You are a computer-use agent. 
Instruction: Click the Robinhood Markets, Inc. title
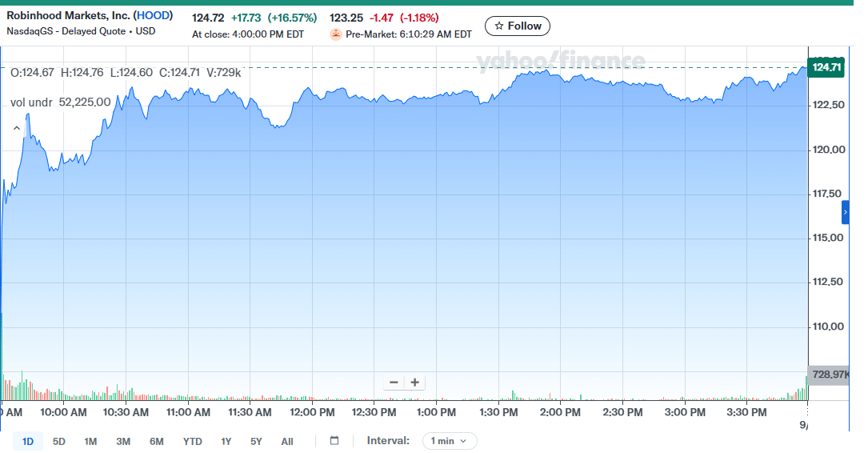point(68,15)
